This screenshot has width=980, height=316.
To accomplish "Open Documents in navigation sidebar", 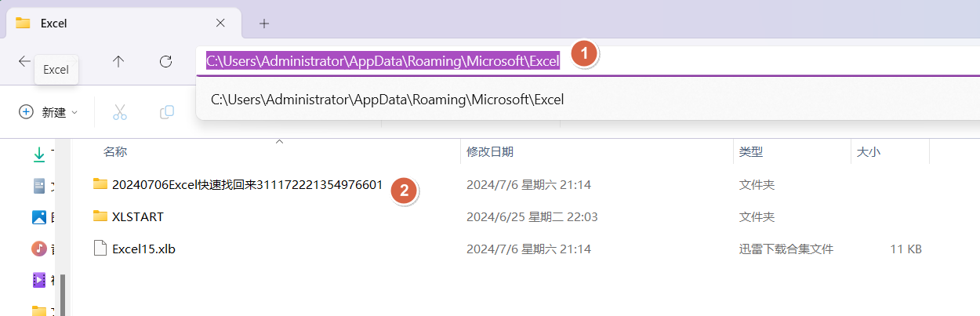I will (x=39, y=186).
